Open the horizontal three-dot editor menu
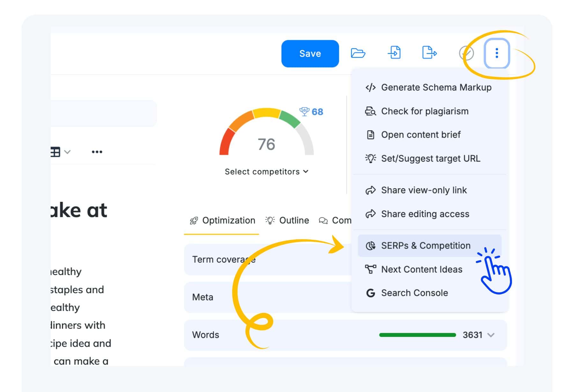Viewport: 574px width, 392px height. point(97,152)
